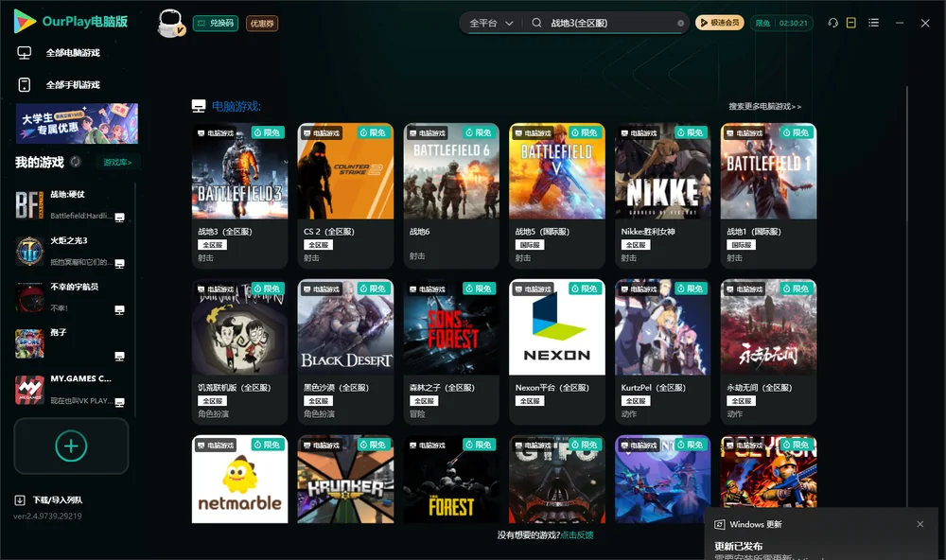Select the netmarble card

[x=239, y=480]
